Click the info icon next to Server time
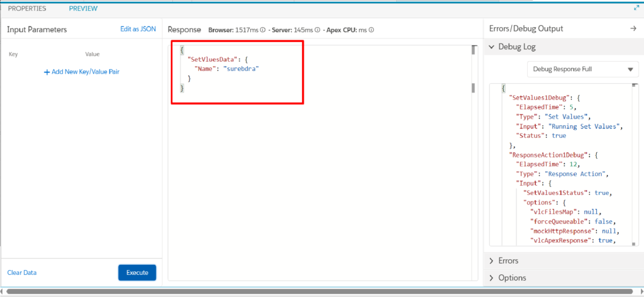This screenshot has height=297, width=644. (317, 30)
